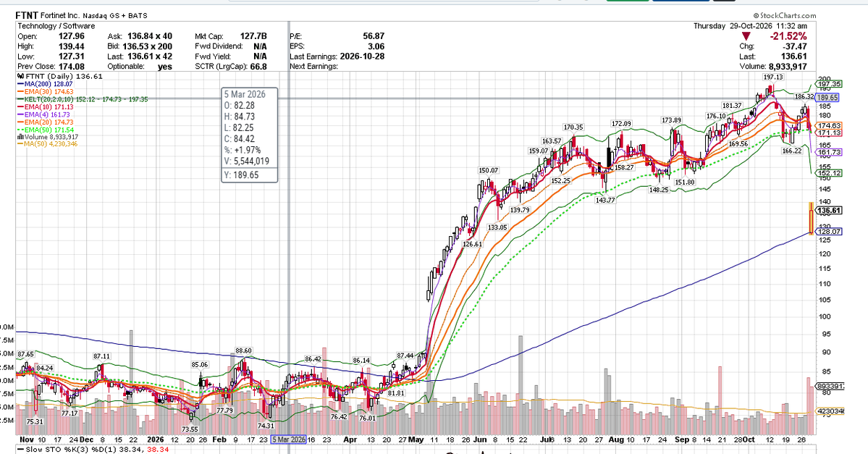Click the May label on the date axis
The width and height of the screenshot is (868, 454).
click(x=416, y=440)
